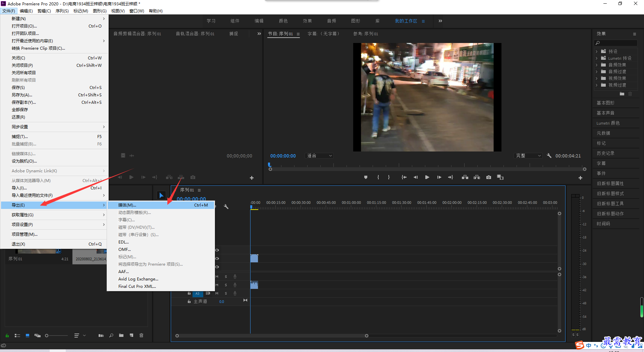Create a new custom bin in the Effects panel
644x352 pixels.
(622, 94)
